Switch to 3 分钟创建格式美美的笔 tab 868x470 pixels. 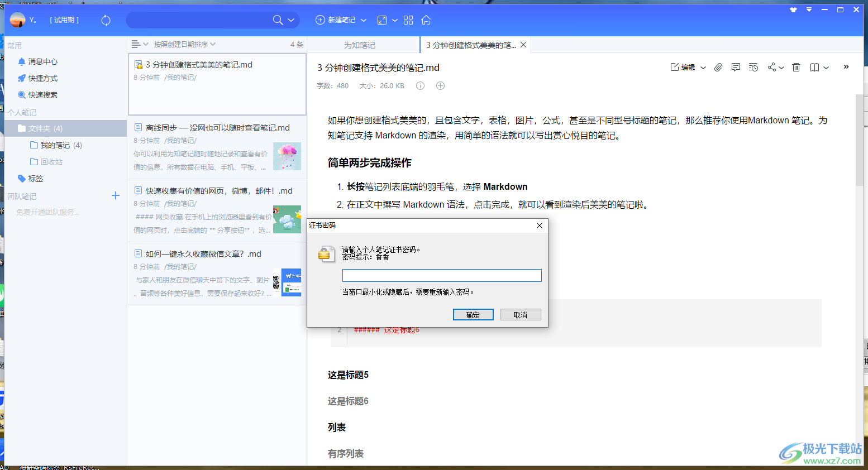(x=471, y=45)
